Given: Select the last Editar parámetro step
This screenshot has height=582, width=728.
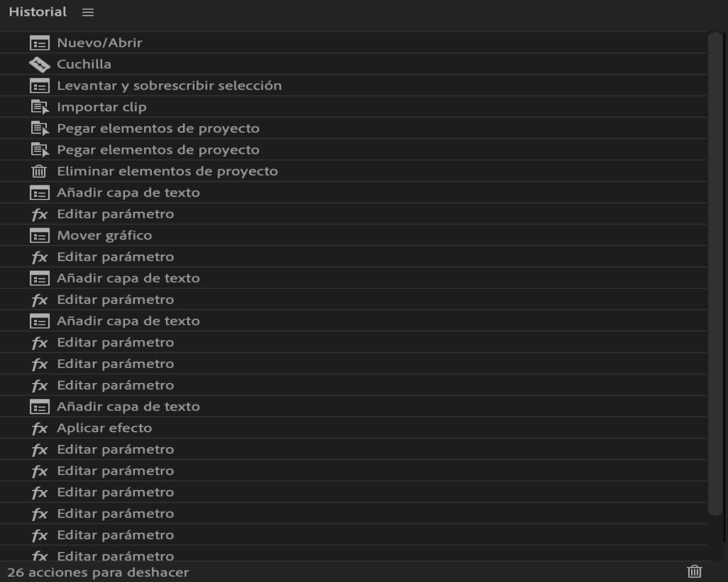Looking at the screenshot, I should tap(115, 556).
